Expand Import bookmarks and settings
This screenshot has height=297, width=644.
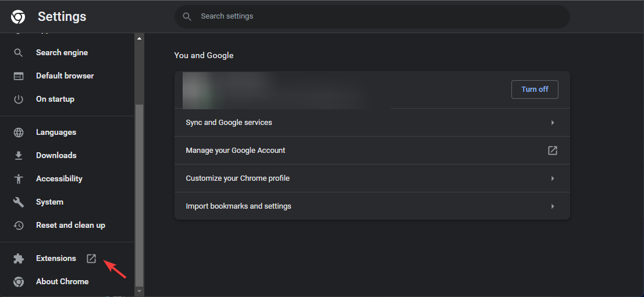tap(552, 206)
